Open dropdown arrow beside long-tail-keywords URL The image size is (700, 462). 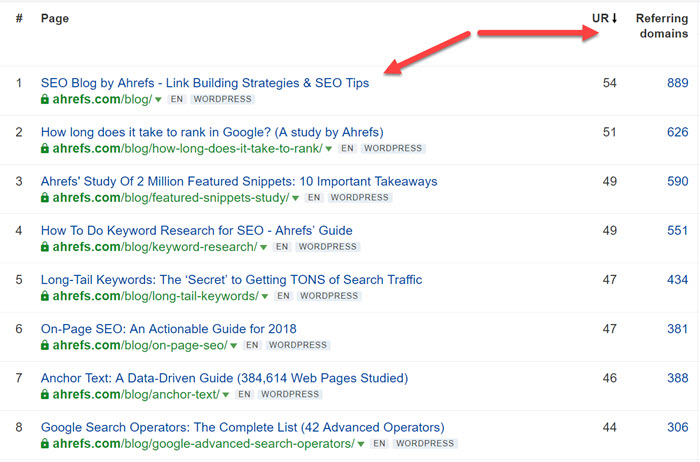pos(267,296)
